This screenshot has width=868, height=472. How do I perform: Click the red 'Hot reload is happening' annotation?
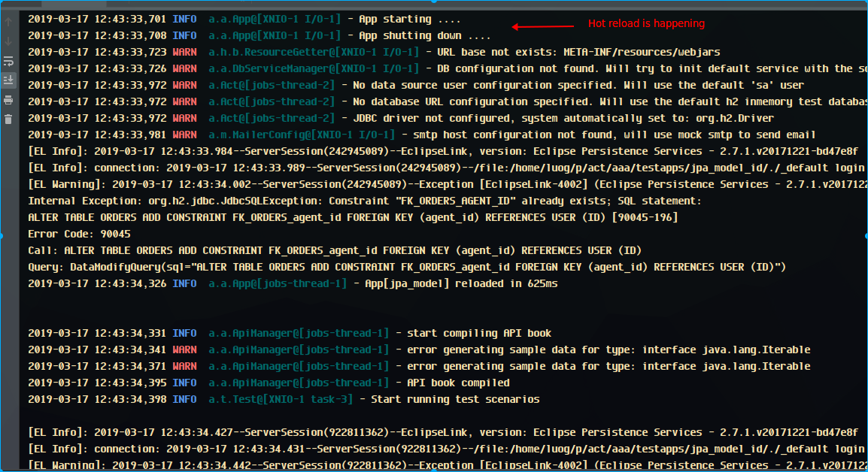pyautogui.click(x=646, y=23)
